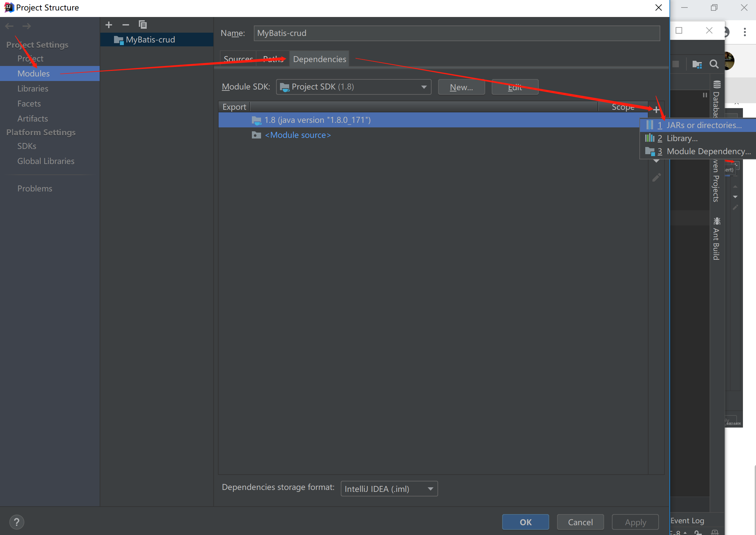Viewport: 756px width, 535px height.
Task: Remove the selected module using minus icon
Action: [125, 24]
